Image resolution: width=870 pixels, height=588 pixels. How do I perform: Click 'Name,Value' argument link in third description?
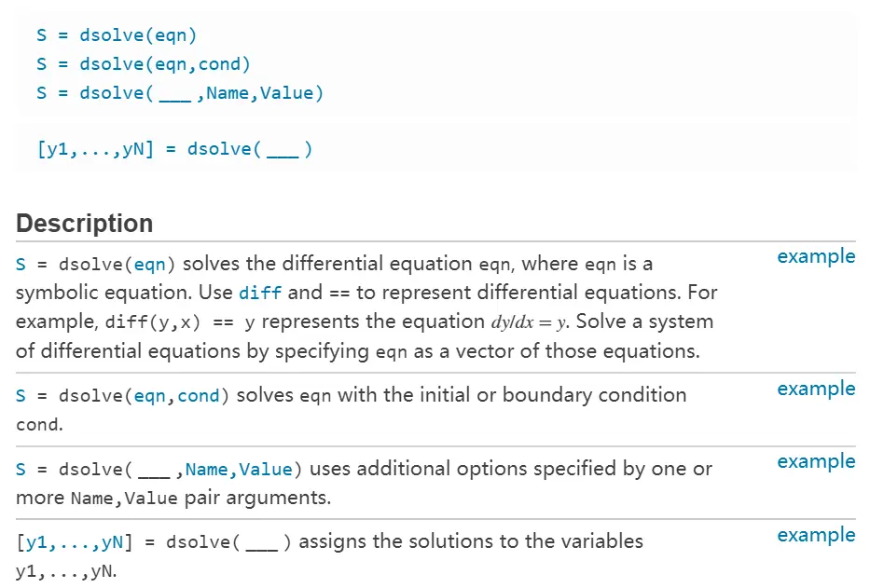coord(239,470)
